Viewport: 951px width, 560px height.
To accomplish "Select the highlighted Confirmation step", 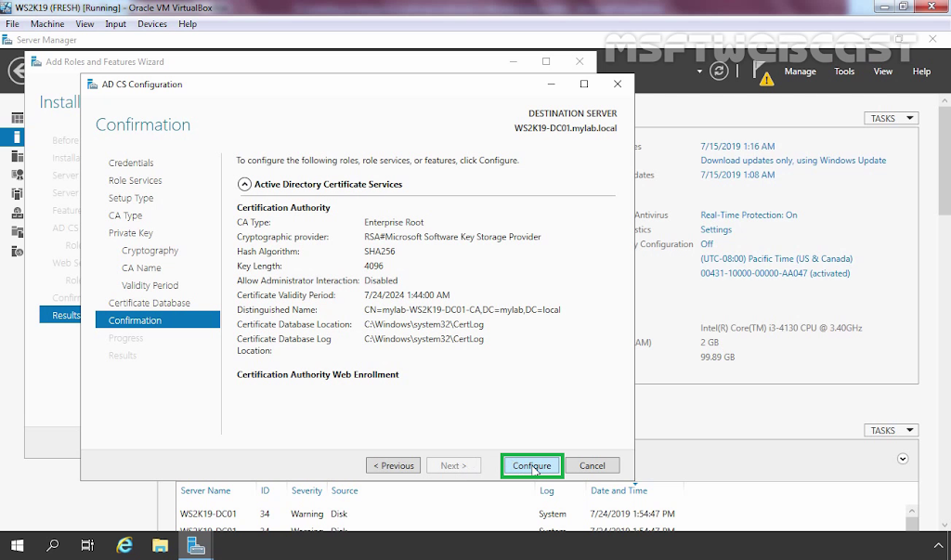I will tap(158, 319).
